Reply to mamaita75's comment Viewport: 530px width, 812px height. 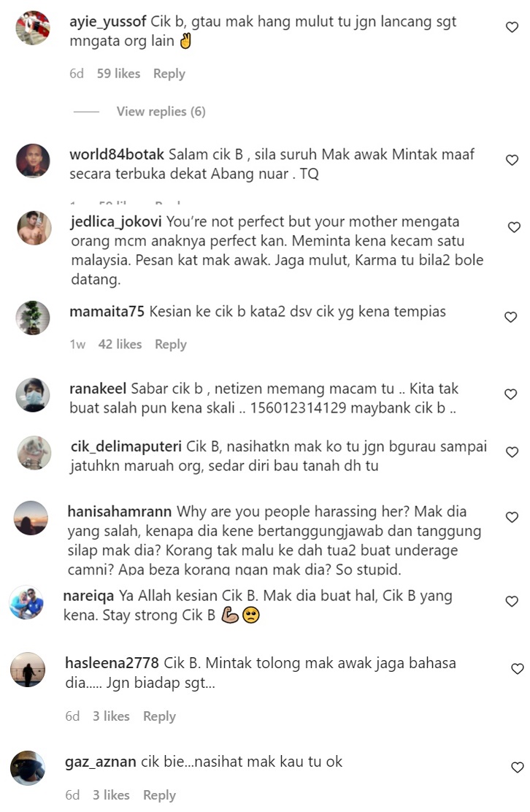[x=171, y=345]
